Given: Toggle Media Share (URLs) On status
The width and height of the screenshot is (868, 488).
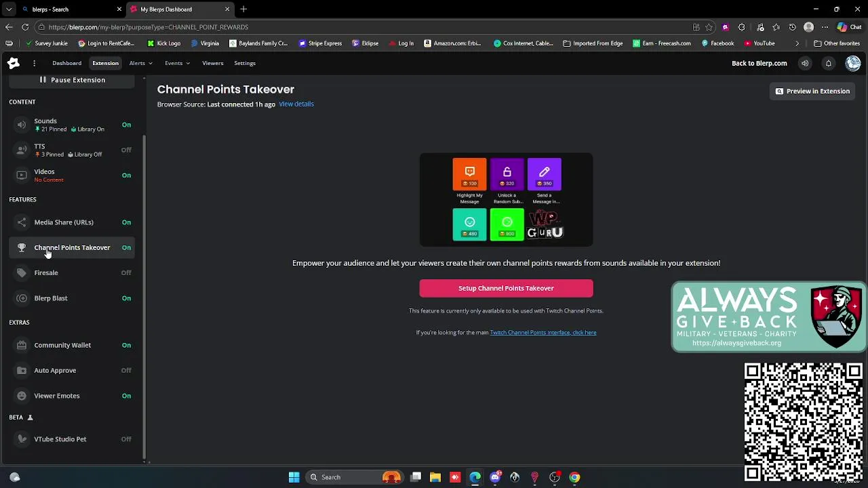Looking at the screenshot, I should pyautogui.click(x=126, y=222).
